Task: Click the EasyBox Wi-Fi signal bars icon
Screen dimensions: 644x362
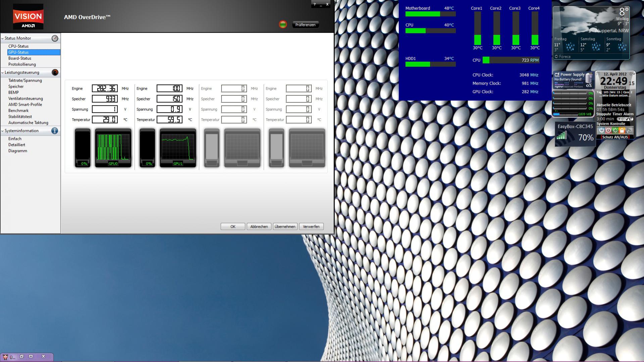Action: 562,135
